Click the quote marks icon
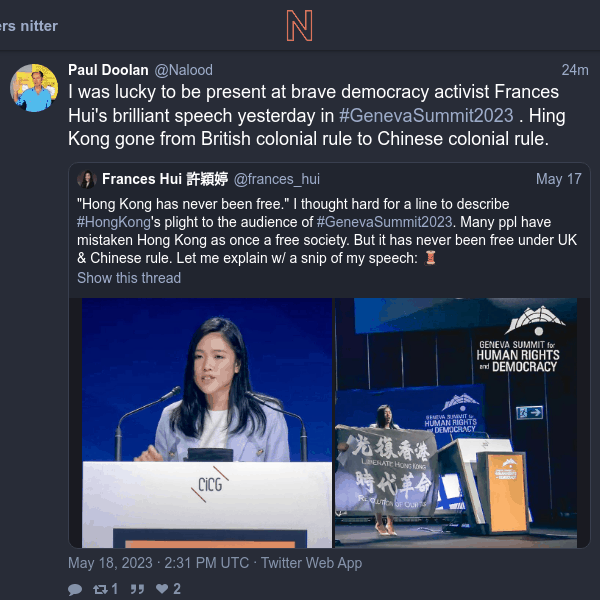Screen dimensions: 600x600 (x=137, y=589)
